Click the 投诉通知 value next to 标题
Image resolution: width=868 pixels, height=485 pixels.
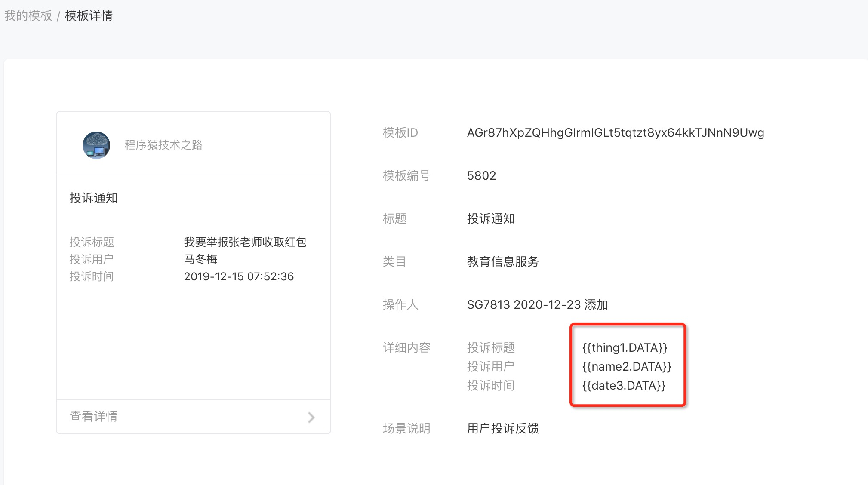click(x=491, y=219)
